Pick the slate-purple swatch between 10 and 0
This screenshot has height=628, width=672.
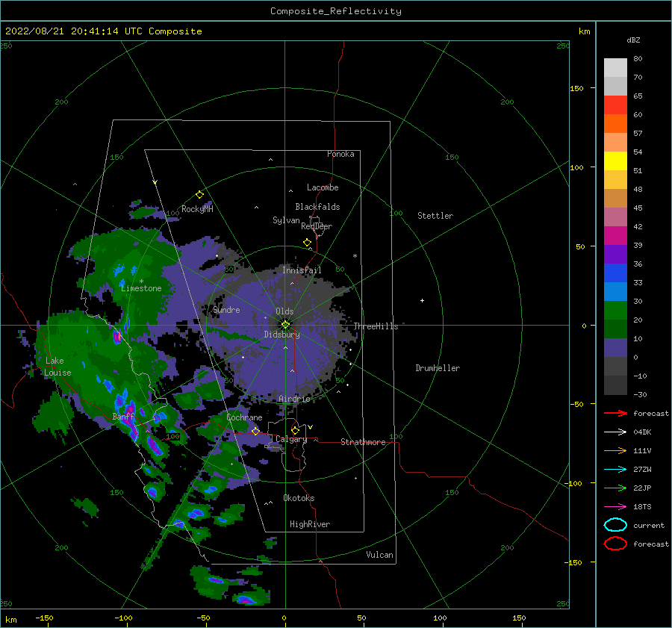pyautogui.click(x=615, y=347)
